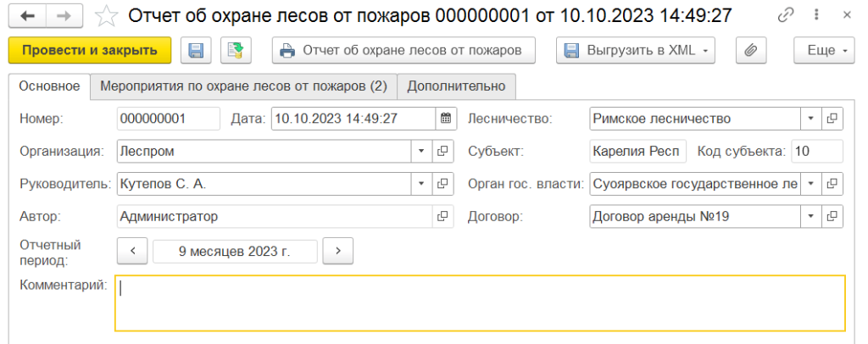Open Договор record via the open icon
868x344 pixels.
click(832, 216)
